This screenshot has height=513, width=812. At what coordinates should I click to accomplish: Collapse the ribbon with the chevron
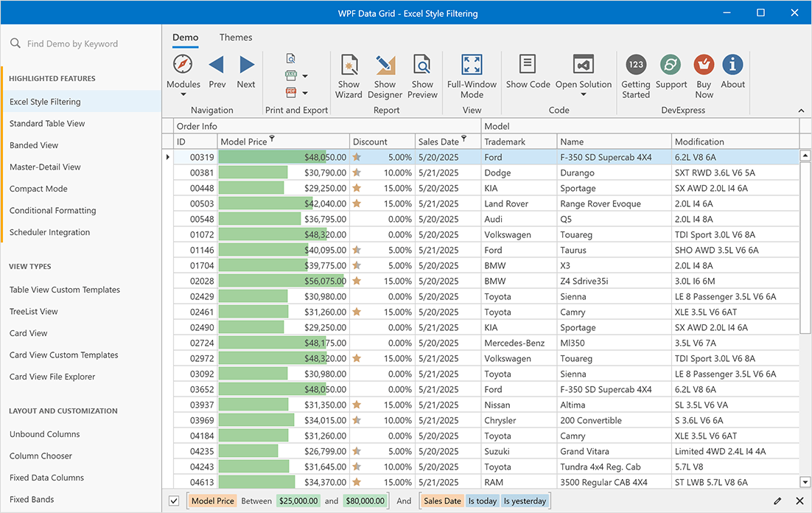pyautogui.click(x=801, y=111)
